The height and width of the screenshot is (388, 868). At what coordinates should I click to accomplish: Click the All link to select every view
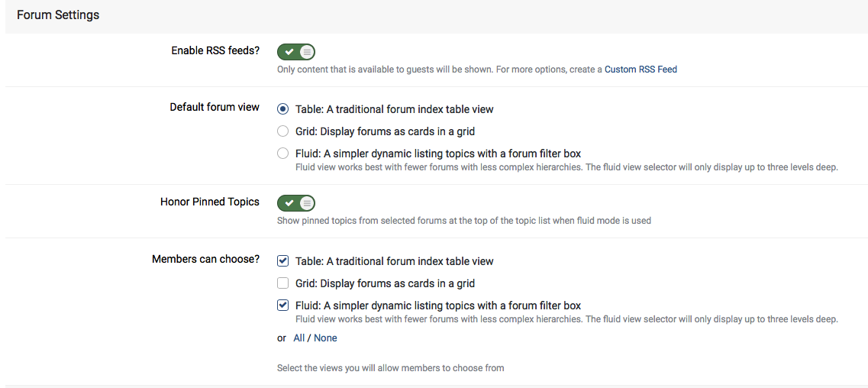point(299,338)
